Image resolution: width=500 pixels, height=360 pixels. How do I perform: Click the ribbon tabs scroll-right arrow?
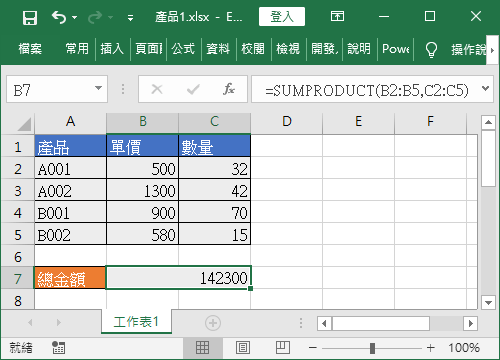(492, 50)
